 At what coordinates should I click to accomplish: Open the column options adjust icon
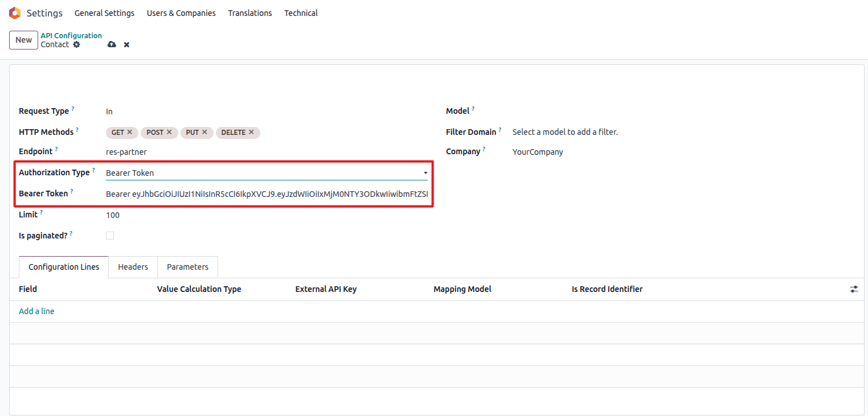(x=854, y=289)
